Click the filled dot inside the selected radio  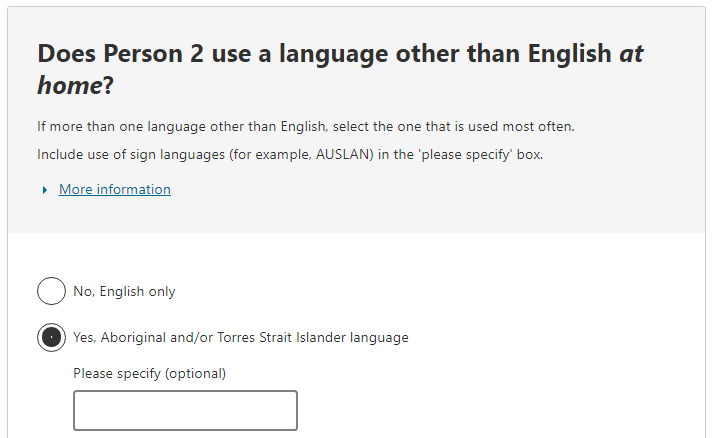pyautogui.click(x=51, y=337)
